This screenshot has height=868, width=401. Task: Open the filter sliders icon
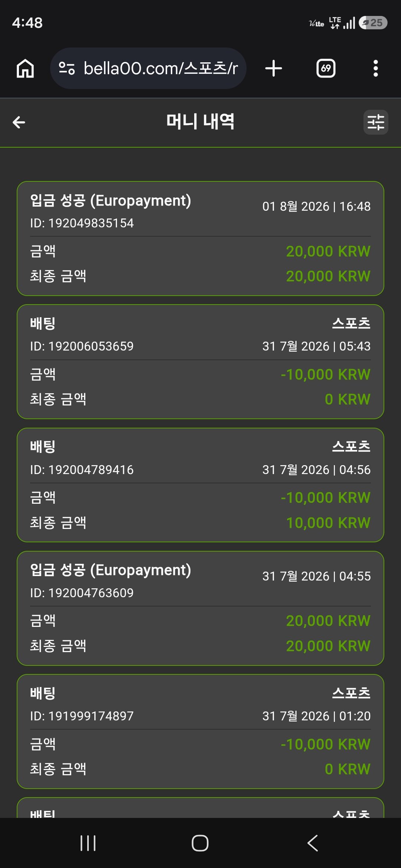click(376, 122)
